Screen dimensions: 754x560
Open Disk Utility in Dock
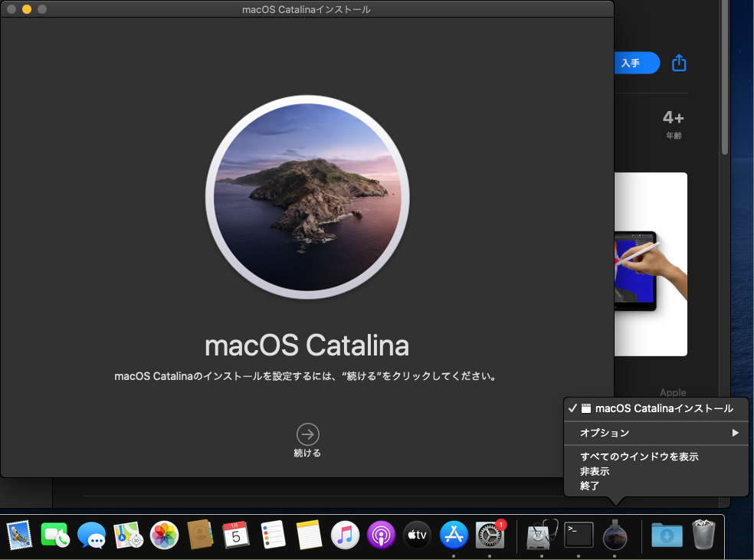[x=542, y=535]
